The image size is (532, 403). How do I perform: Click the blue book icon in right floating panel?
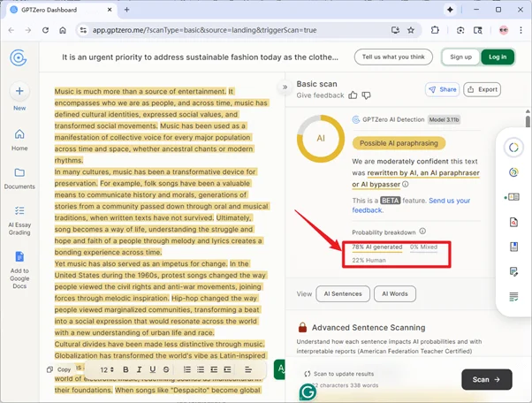click(x=513, y=247)
